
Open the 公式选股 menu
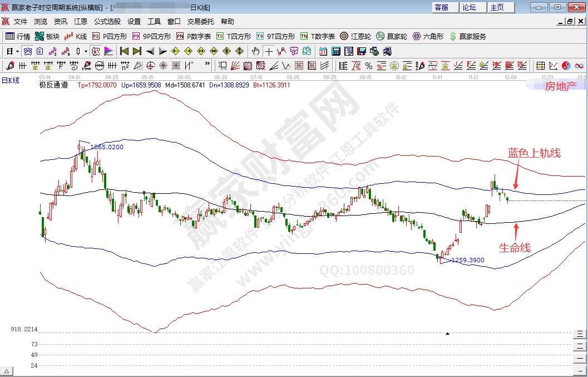[107, 22]
